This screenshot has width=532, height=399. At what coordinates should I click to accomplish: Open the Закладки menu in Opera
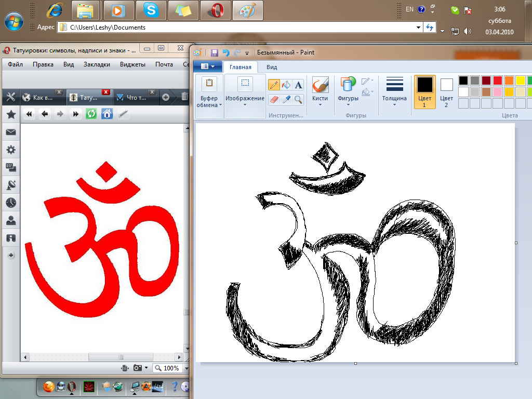click(97, 64)
